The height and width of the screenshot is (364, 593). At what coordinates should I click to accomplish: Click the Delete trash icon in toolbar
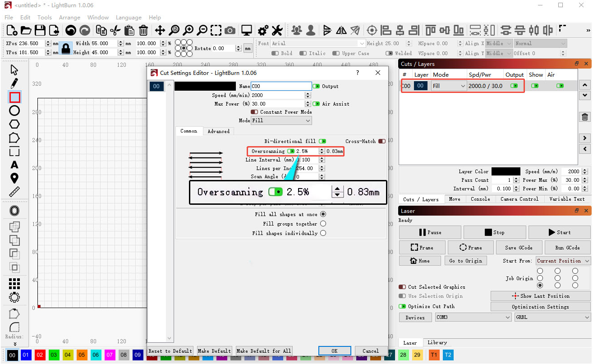pos(143,30)
